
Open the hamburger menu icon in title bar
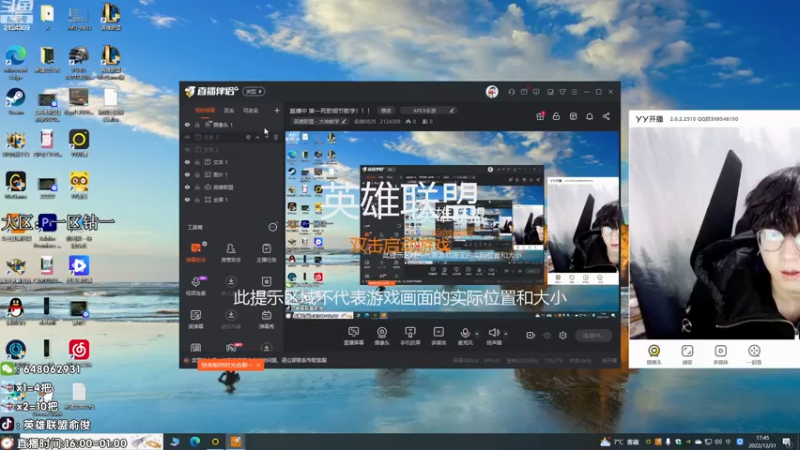[x=574, y=92]
